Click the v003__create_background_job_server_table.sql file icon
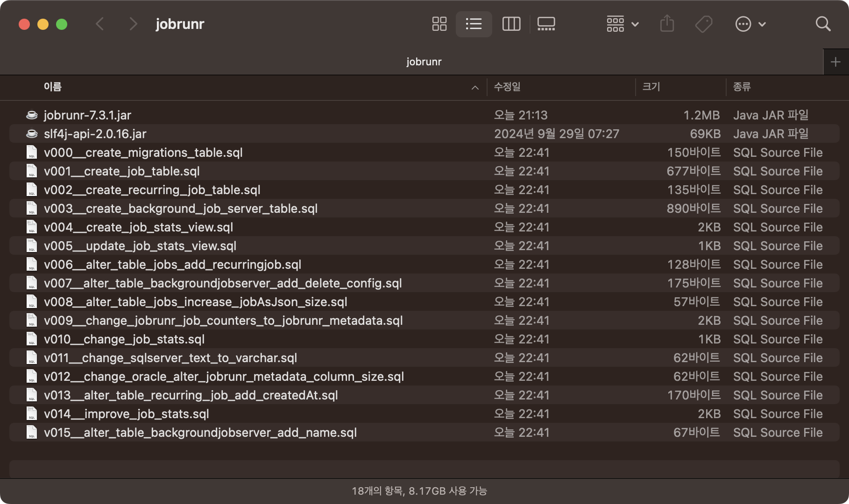 click(x=32, y=208)
